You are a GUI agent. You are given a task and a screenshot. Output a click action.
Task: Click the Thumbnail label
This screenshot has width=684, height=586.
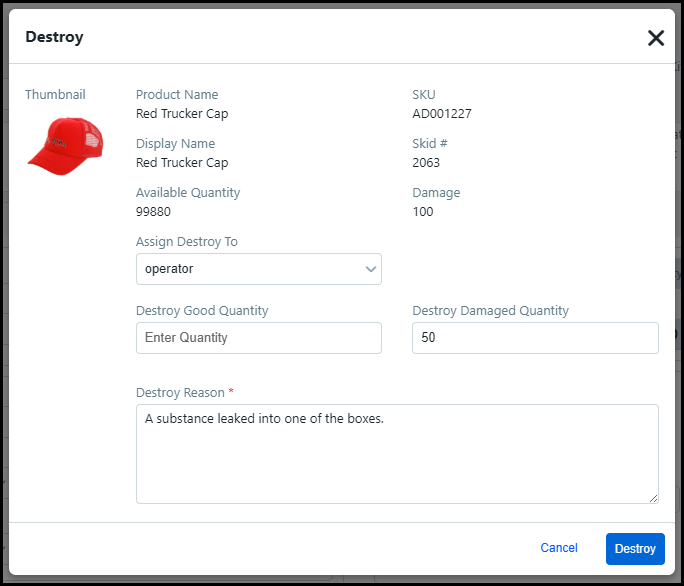pos(55,95)
